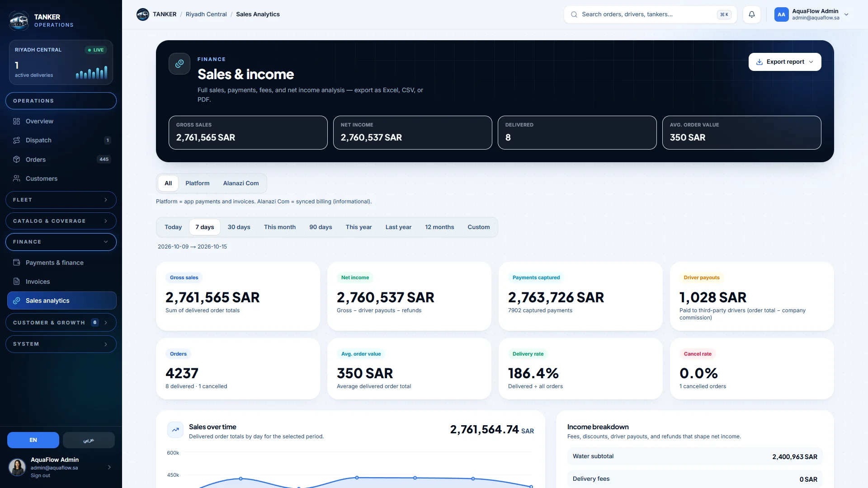Click the breadcrumb Tanker logo icon
Viewport: 868px width, 488px height.
[x=143, y=14]
